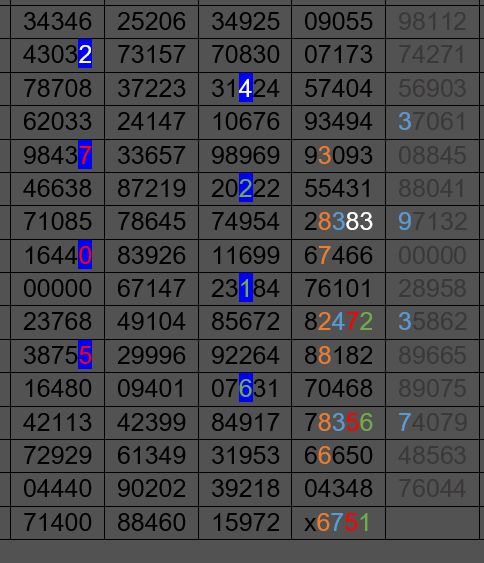Screen dimensions: 484x563
Task: Select the faded cell 74079
Action: (x=433, y=422)
